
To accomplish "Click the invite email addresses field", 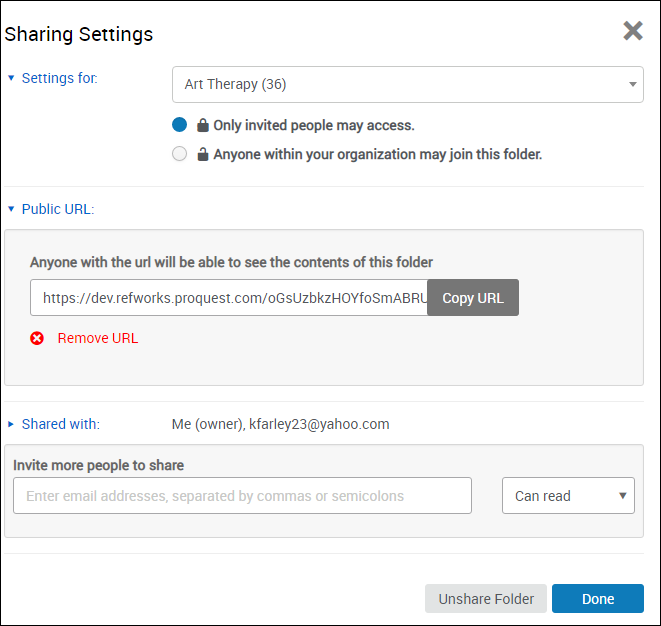I will pyautogui.click(x=242, y=496).
